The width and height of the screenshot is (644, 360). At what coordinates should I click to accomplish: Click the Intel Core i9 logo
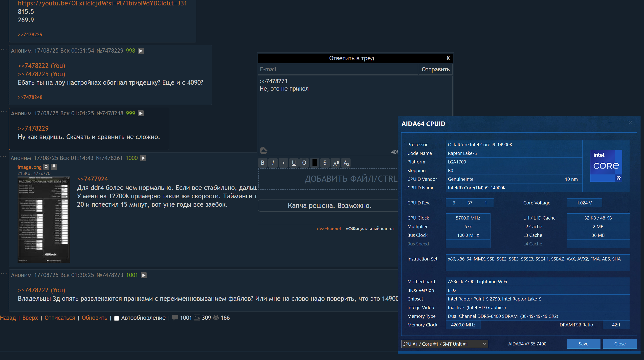[606, 166]
